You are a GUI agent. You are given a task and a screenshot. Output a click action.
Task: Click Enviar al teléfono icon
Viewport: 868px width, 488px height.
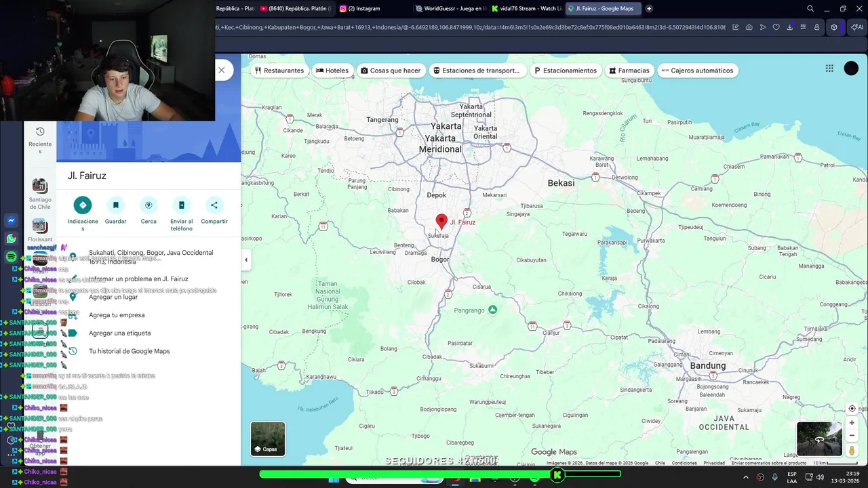tap(181, 205)
